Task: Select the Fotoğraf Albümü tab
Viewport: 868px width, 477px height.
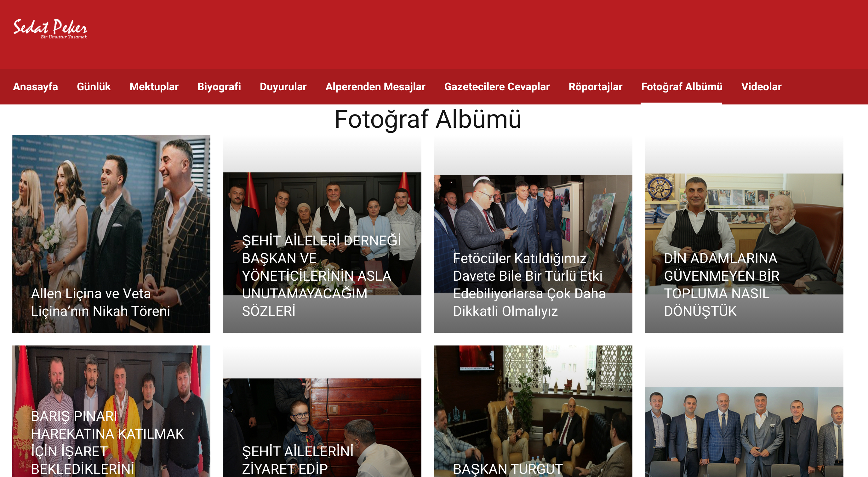Action: pos(681,87)
